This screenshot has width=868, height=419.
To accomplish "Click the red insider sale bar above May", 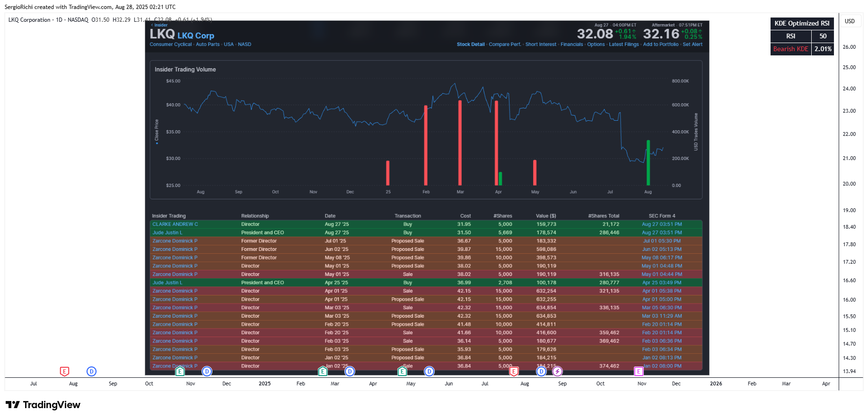I will pyautogui.click(x=535, y=173).
